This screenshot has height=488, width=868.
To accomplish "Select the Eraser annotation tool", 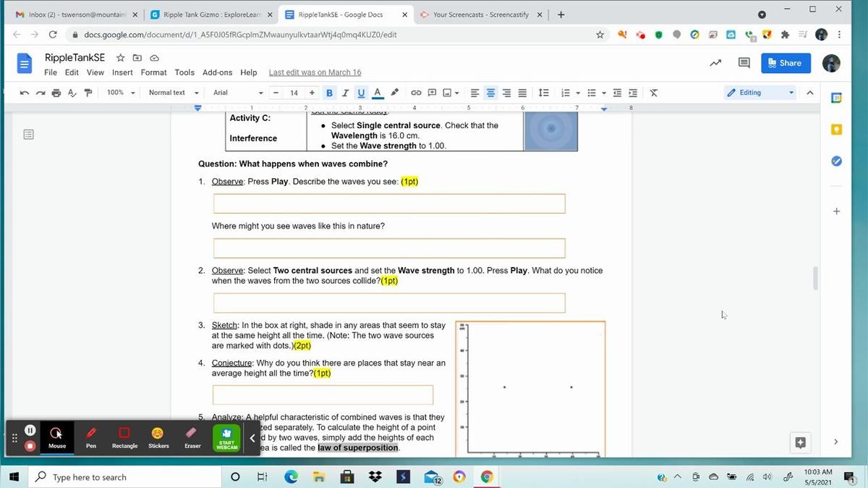I will pos(192,437).
